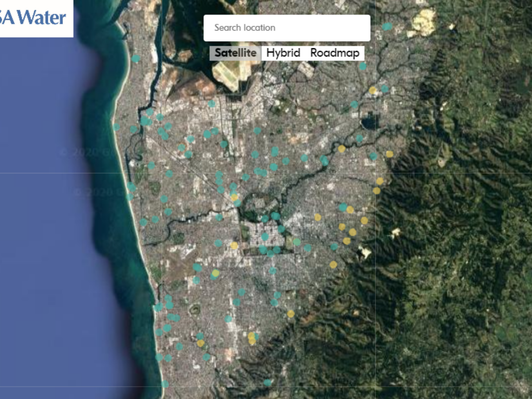Click the teal marker right of search box

(x=387, y=27)
